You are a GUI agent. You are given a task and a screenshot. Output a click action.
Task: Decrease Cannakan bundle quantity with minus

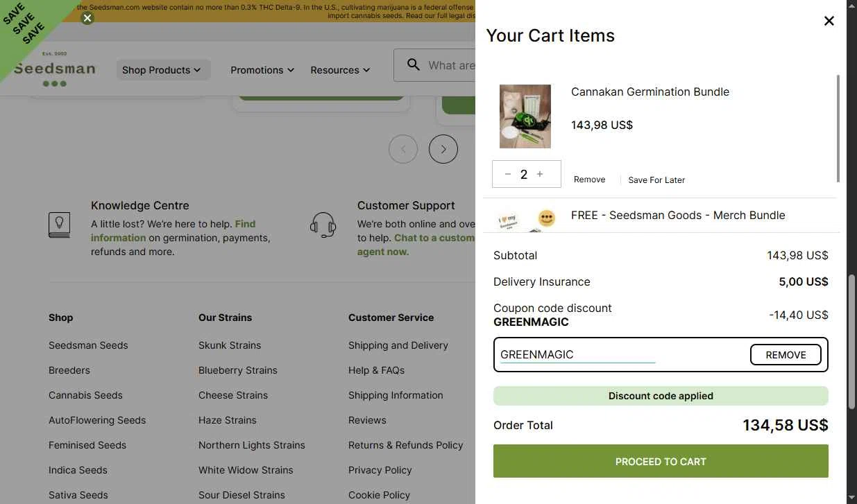[508, 174]
